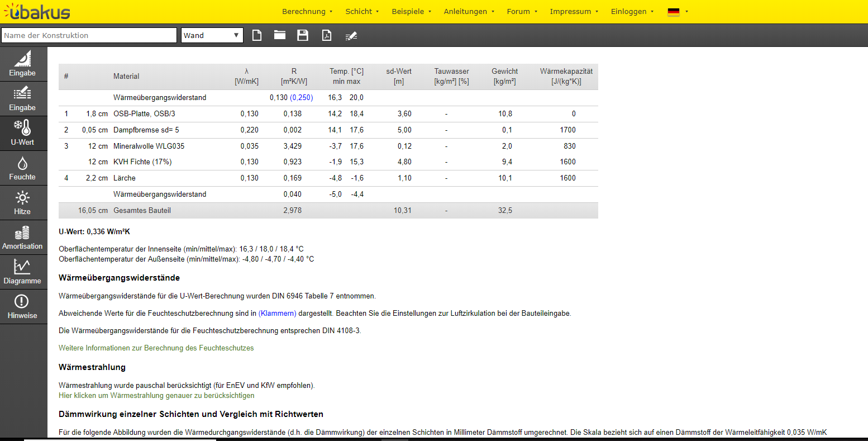The image size is (868, 441).
Task: Expand the Berechnung menu
Action: [x=307, y=11]
